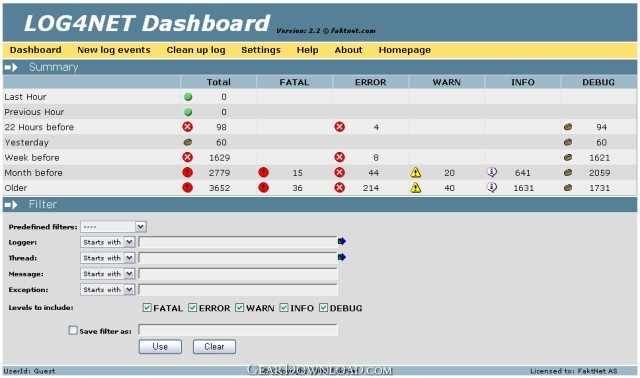Open Exception match type dropdown

(x=108, y=289)
